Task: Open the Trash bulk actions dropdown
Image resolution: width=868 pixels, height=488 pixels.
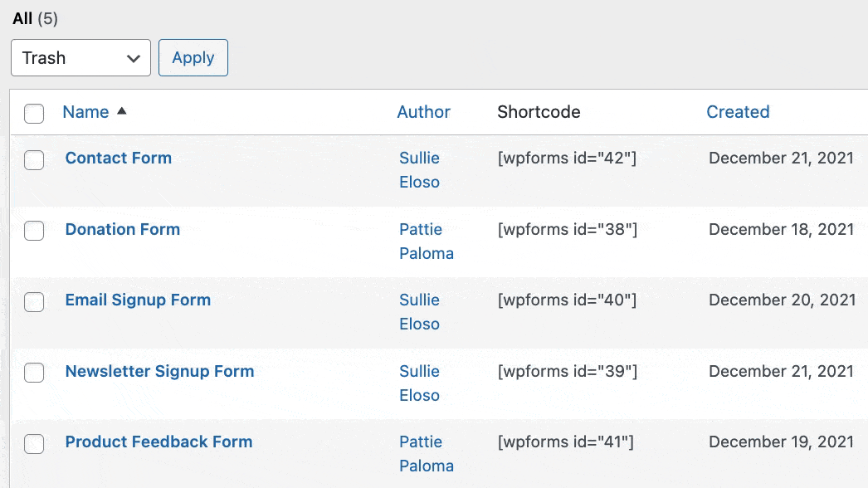Action: tap(80, 58)
